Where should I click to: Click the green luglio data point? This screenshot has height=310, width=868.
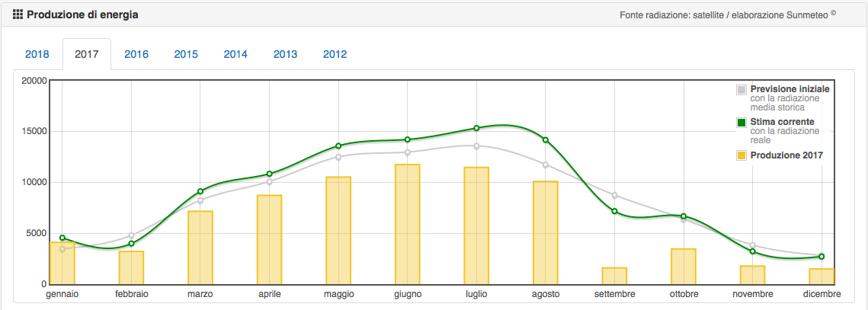coord(476,128)
